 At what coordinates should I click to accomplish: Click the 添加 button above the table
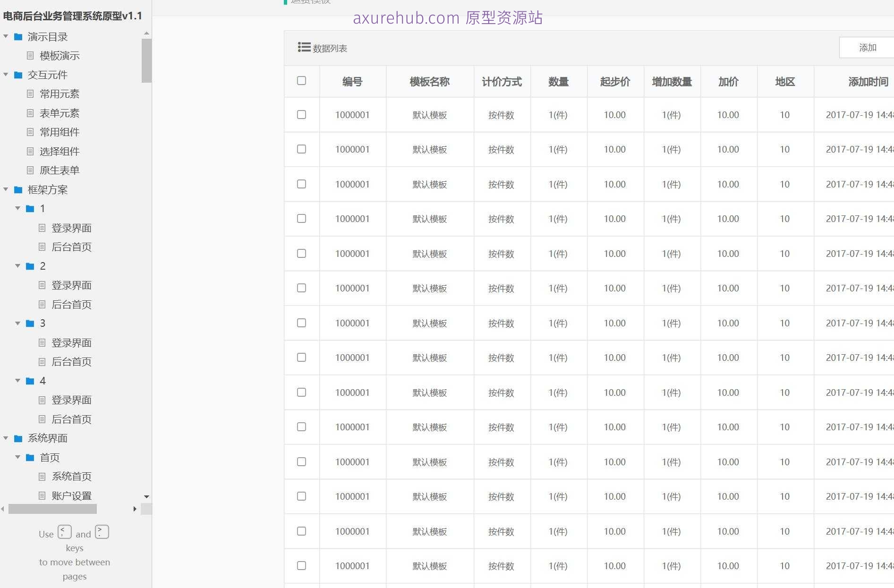[868, 47]
